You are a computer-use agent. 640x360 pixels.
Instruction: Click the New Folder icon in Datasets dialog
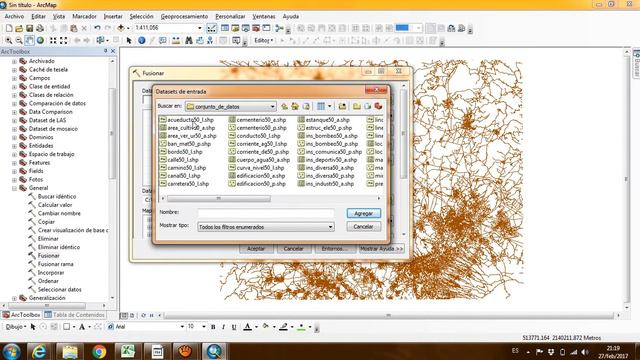point(357,107)
